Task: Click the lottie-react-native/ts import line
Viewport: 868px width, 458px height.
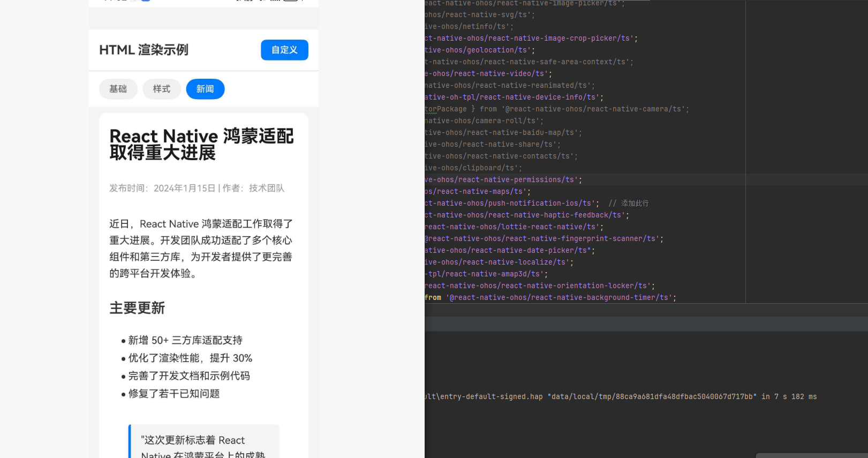Action: 514,227
